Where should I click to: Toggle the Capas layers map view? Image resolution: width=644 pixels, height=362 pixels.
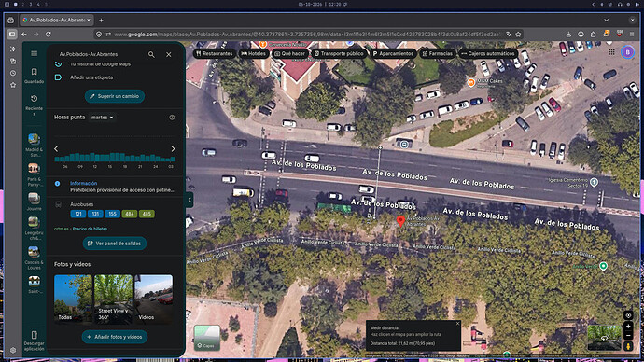point(207,338)
